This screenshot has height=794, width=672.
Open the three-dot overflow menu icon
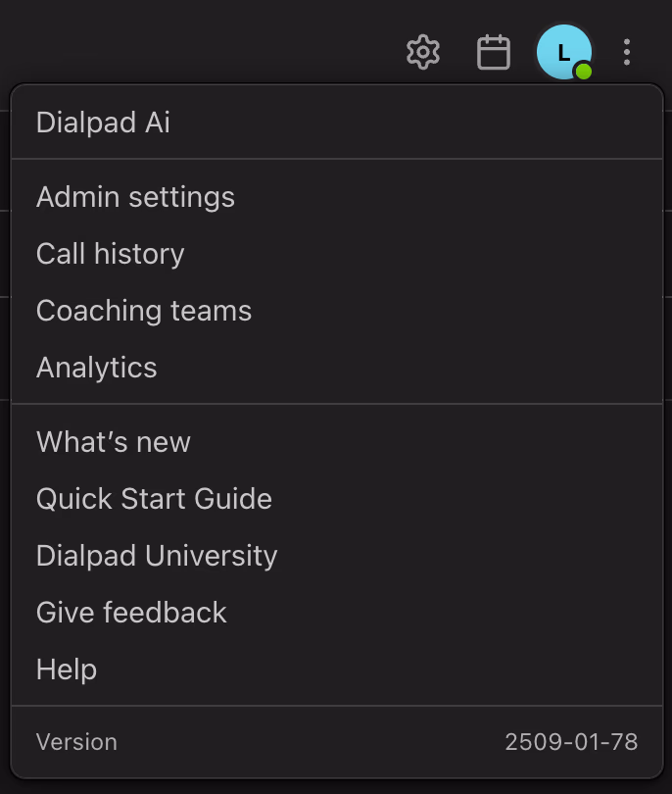tap(626, 52)
